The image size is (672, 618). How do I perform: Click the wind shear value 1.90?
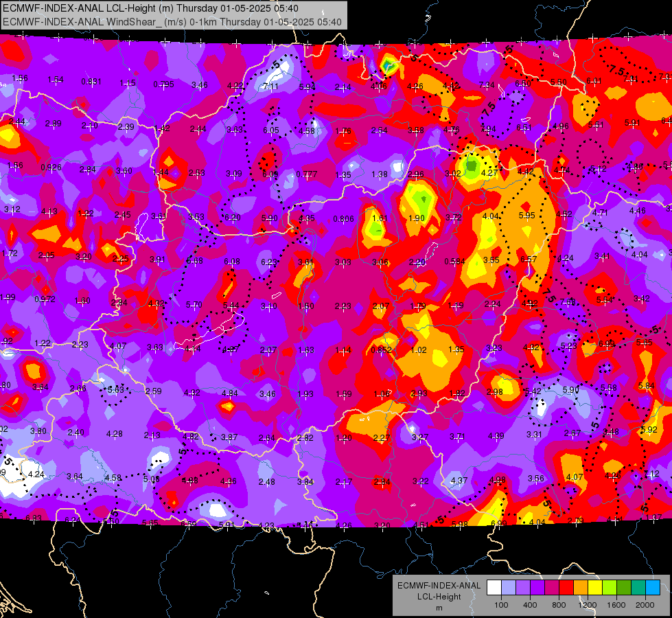tap(417, 218)
